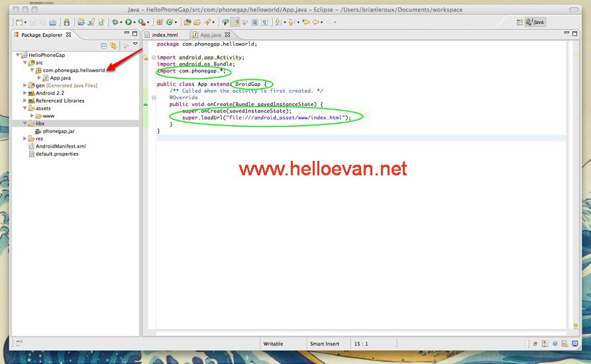This screenshot has width=591, height=364.
Task: Open dropdown next to New icon
Action: pos(25,23)
